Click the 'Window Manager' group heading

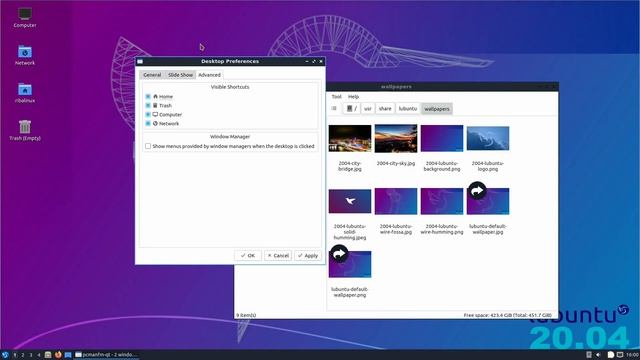[x=230, y=137]
